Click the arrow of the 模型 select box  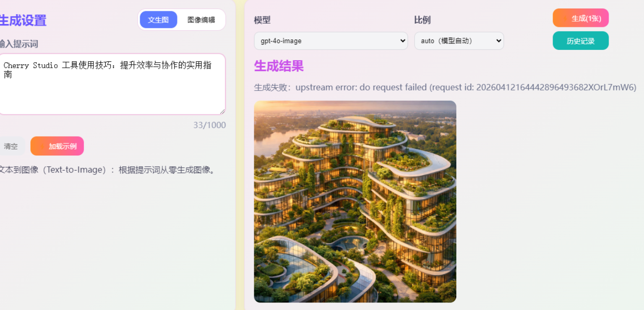pyautogui.click(x=402, y=41)
